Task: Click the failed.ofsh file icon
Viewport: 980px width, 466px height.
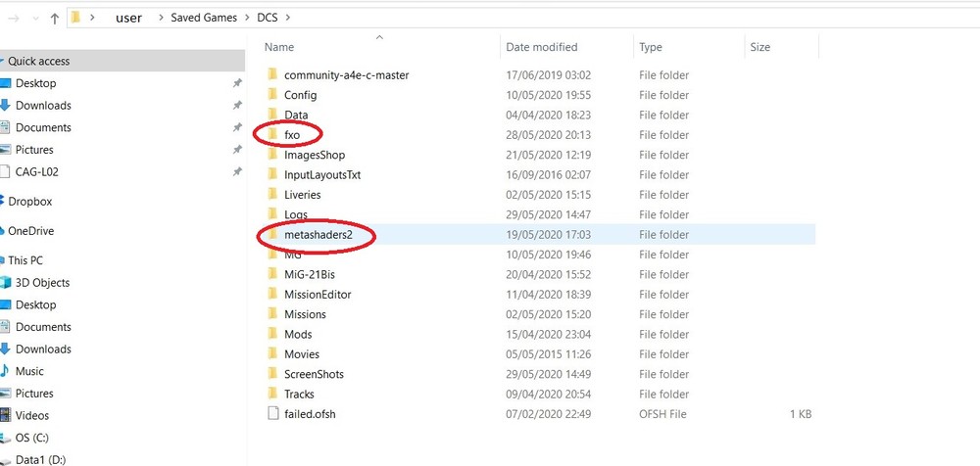Action: point(272,414)
